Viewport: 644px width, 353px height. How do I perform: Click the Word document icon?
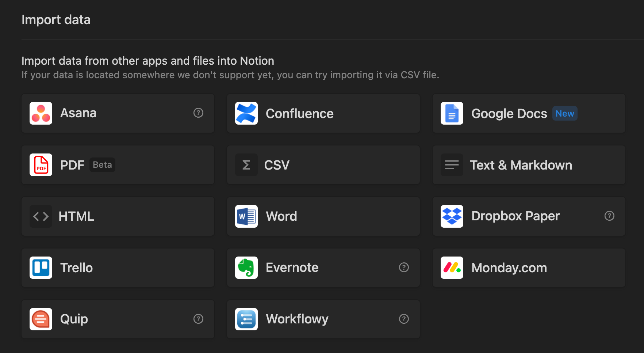coord(246,216)
